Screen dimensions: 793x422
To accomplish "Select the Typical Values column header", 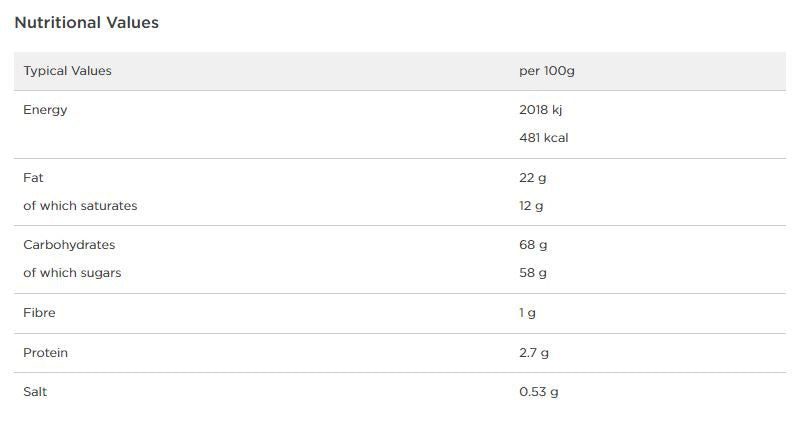I will click(x=67, y=71).
